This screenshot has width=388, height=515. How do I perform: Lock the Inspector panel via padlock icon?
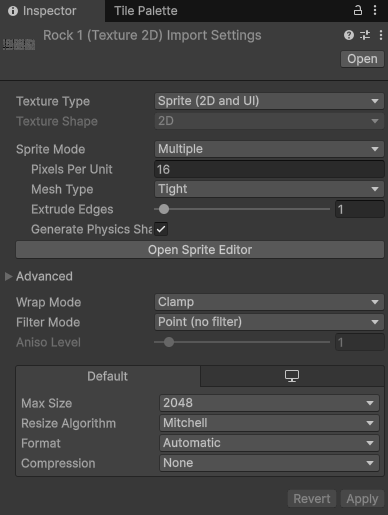pyautogui.click(x=358, y=10)
